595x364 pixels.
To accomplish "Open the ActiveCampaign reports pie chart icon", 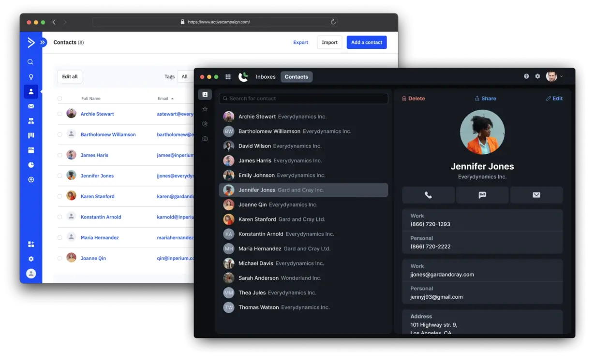I will (31, 165).
